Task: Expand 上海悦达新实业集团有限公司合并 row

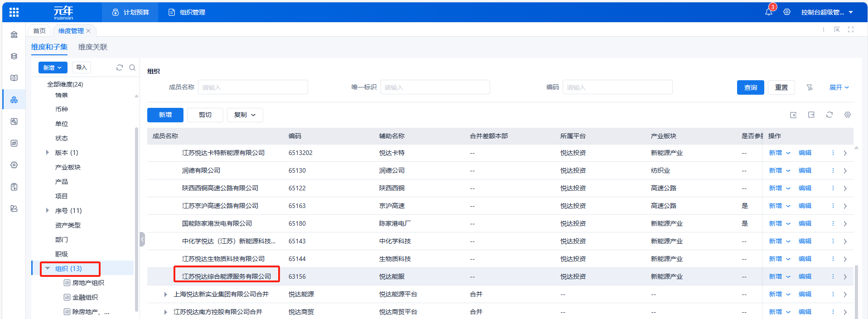Action: click(165, 295)
